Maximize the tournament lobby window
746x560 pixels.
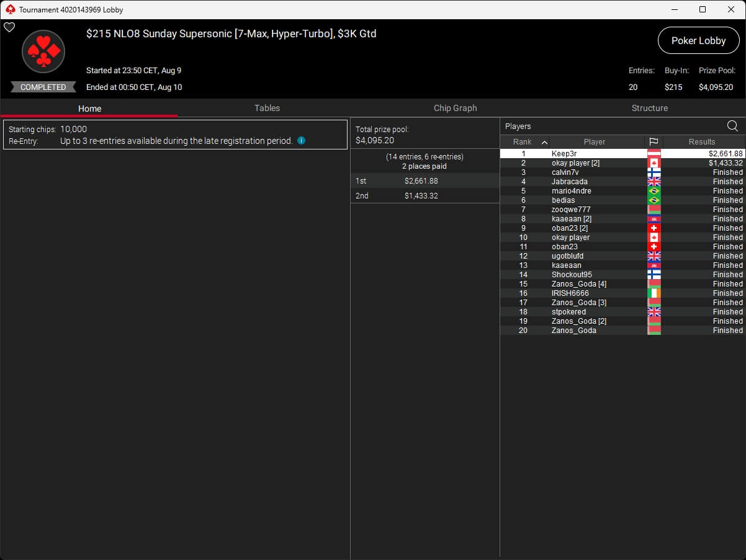703,9
